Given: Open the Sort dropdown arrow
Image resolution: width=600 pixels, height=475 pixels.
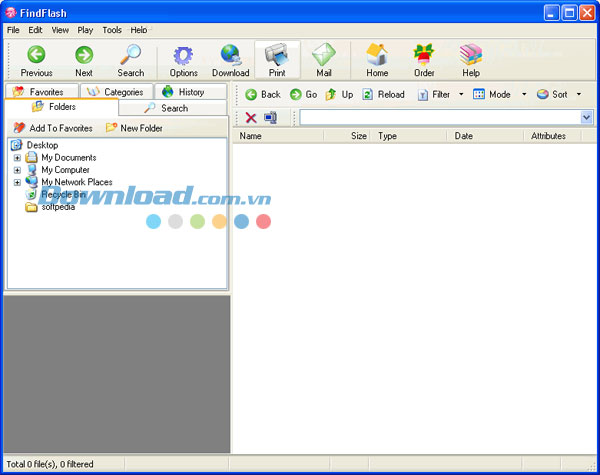Looking at the screenshot, I should pyautogui.click(x=578, y=95).
